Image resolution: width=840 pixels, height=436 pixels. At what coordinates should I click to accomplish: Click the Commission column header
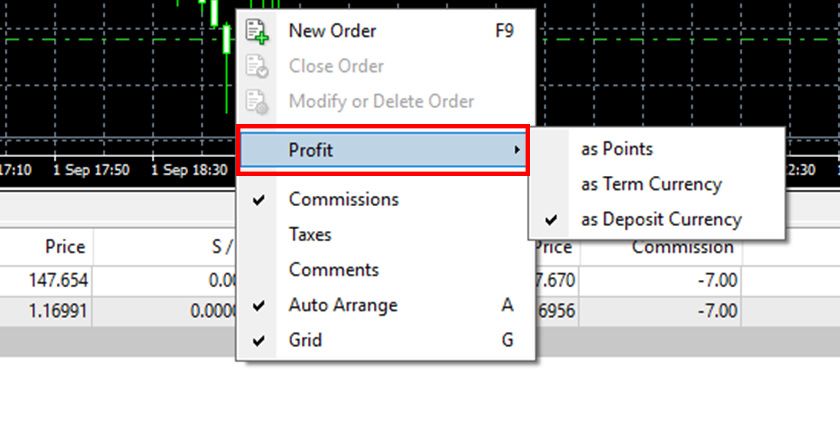point(682,247)
